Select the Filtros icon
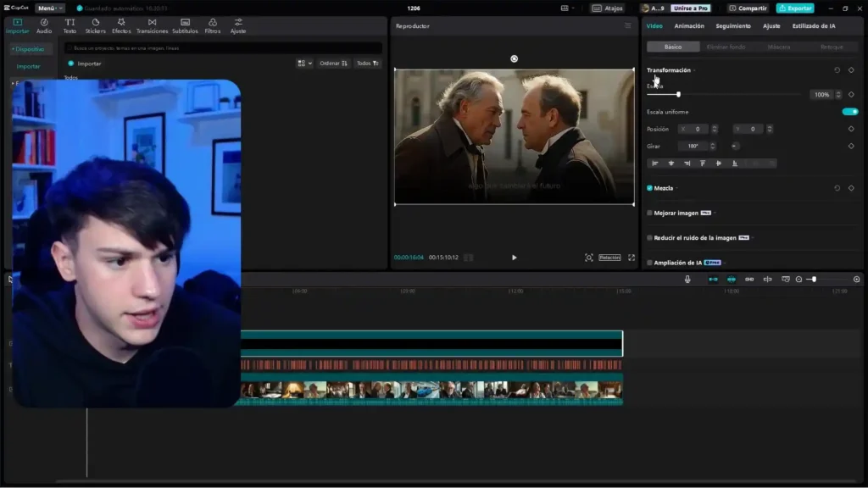This screenshot has height=488, width=868. pos(211,24)
